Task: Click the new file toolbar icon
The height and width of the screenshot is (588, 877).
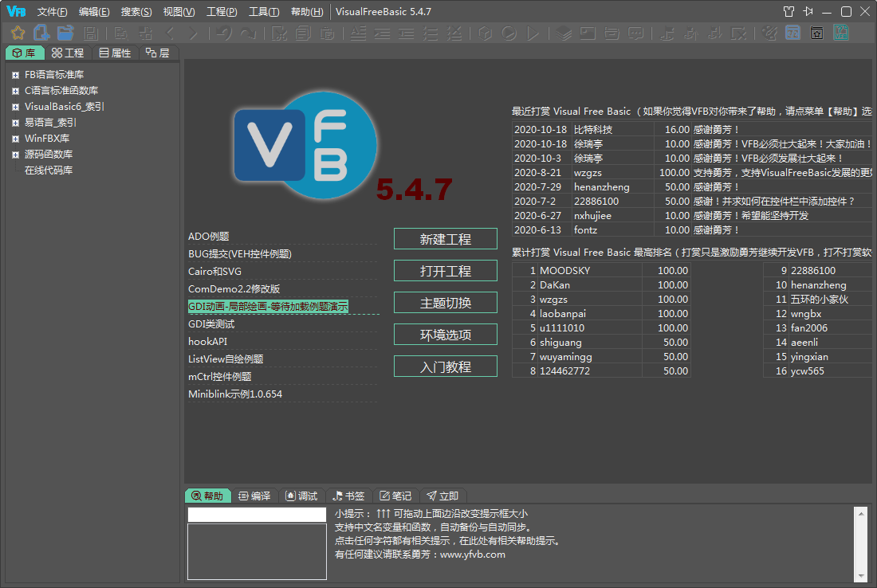Action: [41, 33]
